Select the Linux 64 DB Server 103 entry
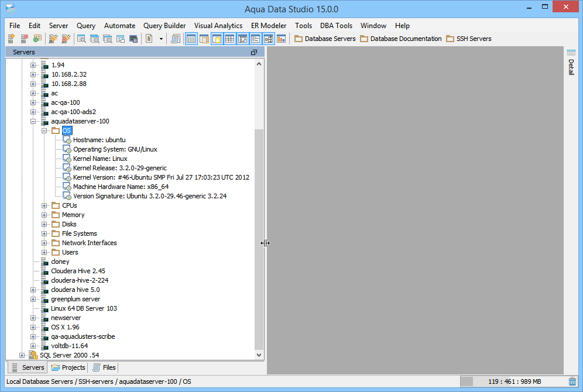The width and height of the screenshot is (583, 392). pyautogui.click(x=84, y=308)
